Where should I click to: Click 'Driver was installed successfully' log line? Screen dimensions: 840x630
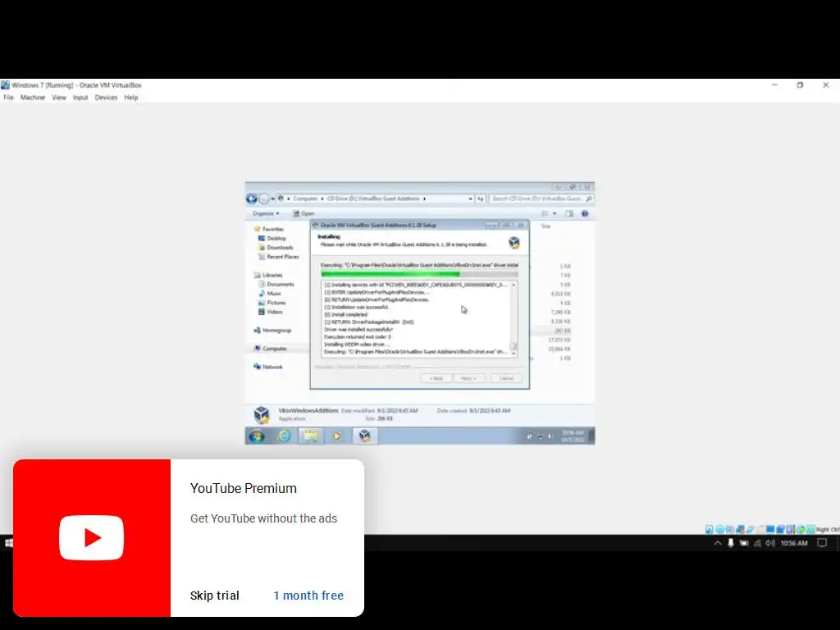358,330
